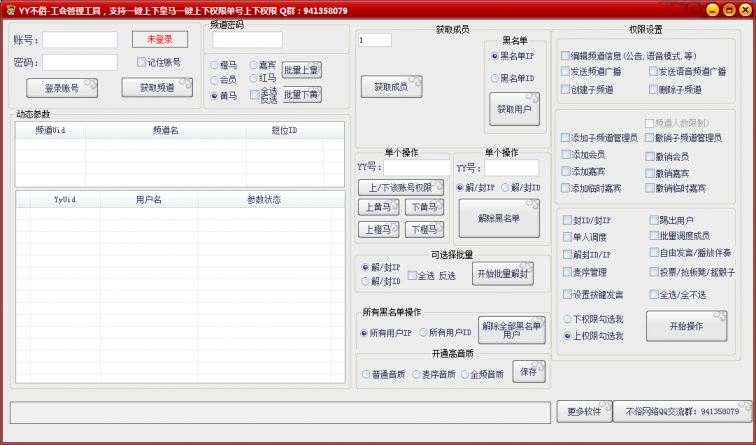Click the 获取频道 button

157,88
